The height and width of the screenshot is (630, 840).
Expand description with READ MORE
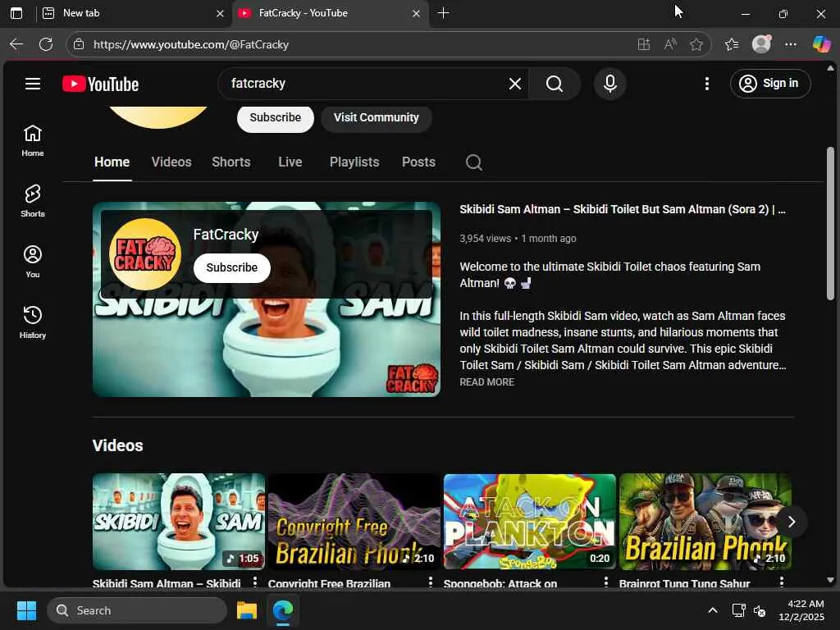487,382
